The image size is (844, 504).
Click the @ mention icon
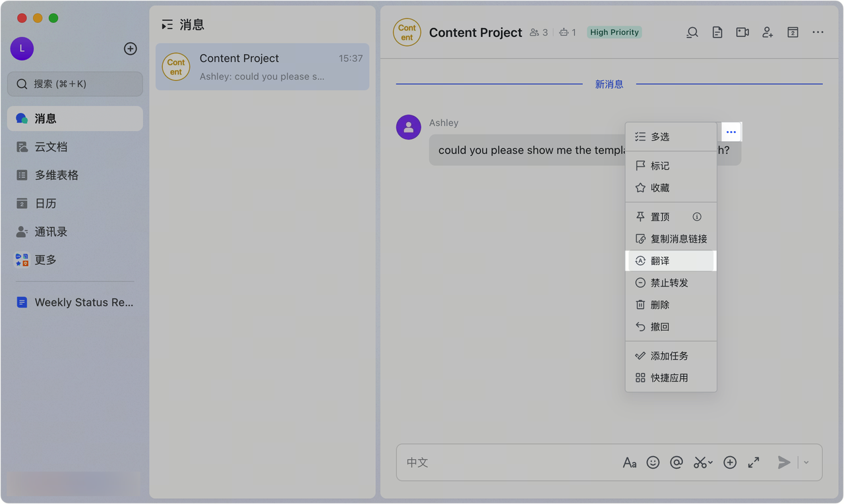click(677, 462)
